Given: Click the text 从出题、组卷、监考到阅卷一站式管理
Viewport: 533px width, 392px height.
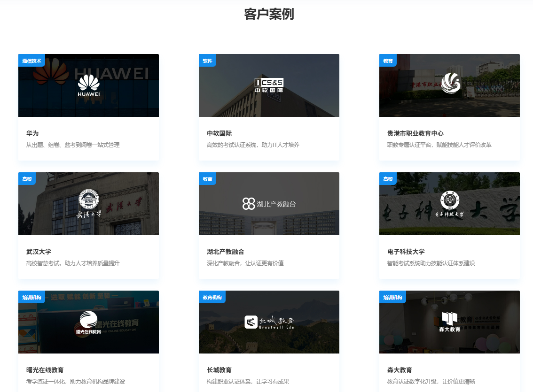Looking at the screenshot, I should pyautogui.click(x=73, y=145).
